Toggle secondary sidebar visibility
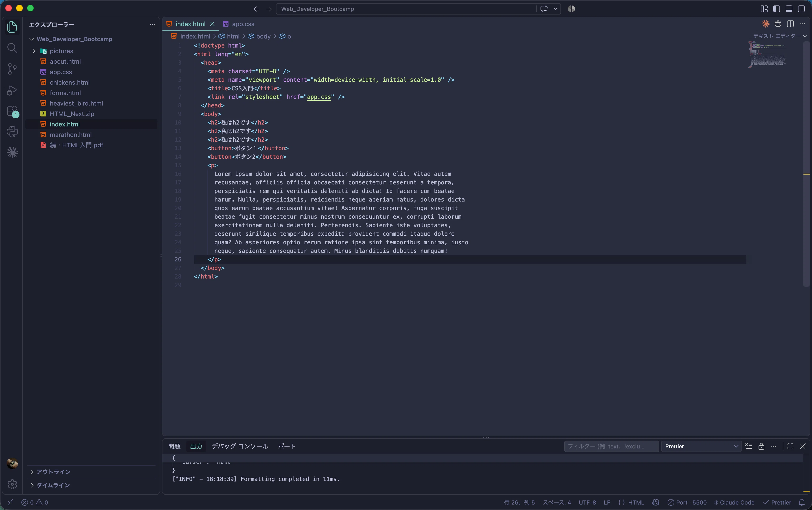Viewport: 812px width, 510px height. pyautogui.click(x=802, y=9)
